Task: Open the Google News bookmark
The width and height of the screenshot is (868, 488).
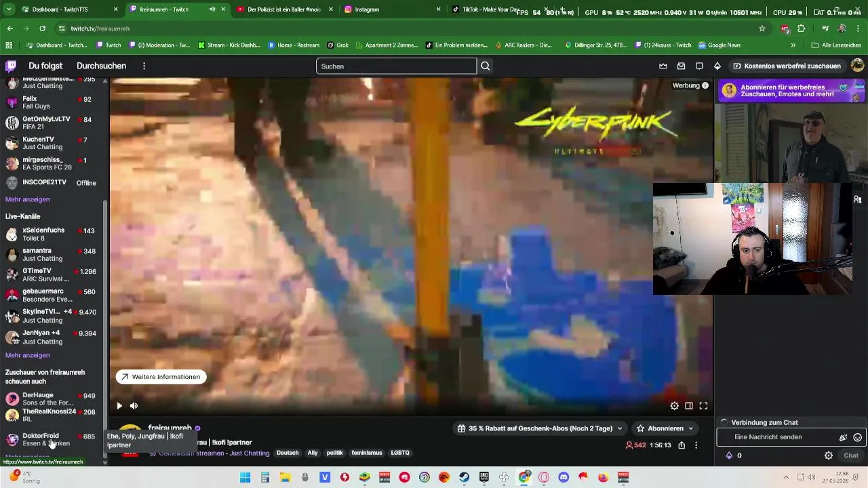Action: pos(719,45)
